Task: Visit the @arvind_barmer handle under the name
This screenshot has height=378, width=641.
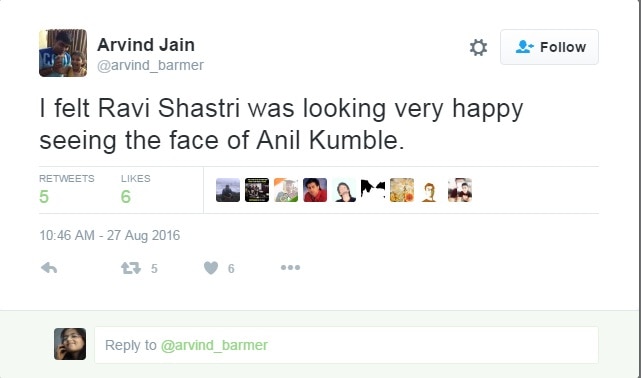Action: (150, 65)
